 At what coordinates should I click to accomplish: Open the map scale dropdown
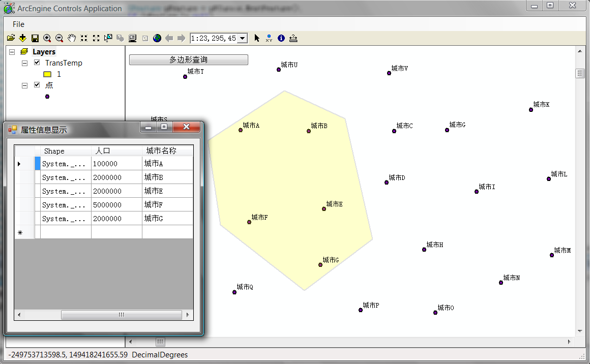tap(243, 38)
